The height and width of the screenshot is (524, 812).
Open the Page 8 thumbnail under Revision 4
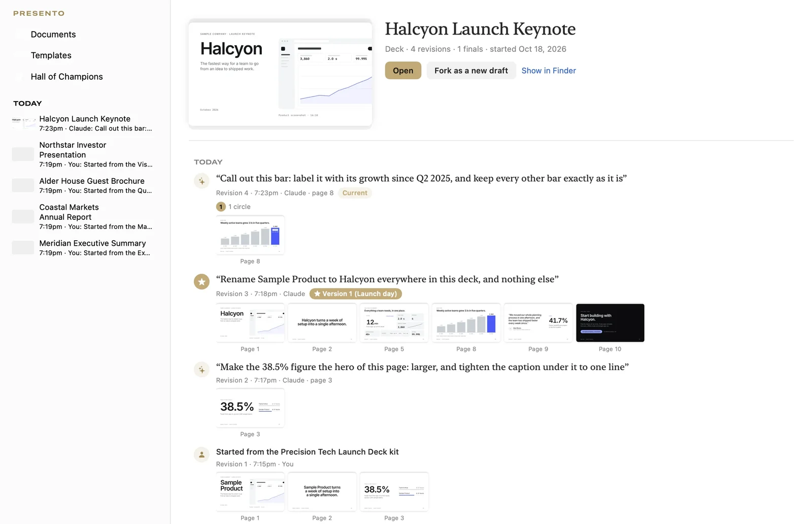250,235
